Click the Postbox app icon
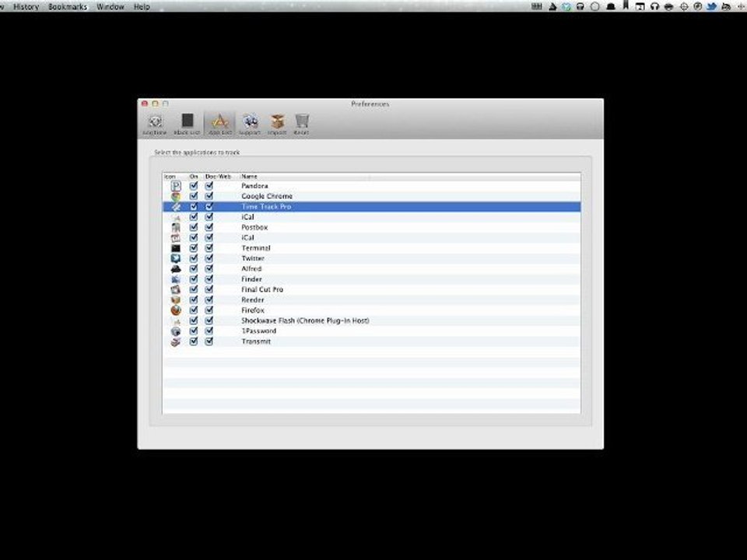The height and width of the screenshot is (560, 747). [x=176, y=228]
